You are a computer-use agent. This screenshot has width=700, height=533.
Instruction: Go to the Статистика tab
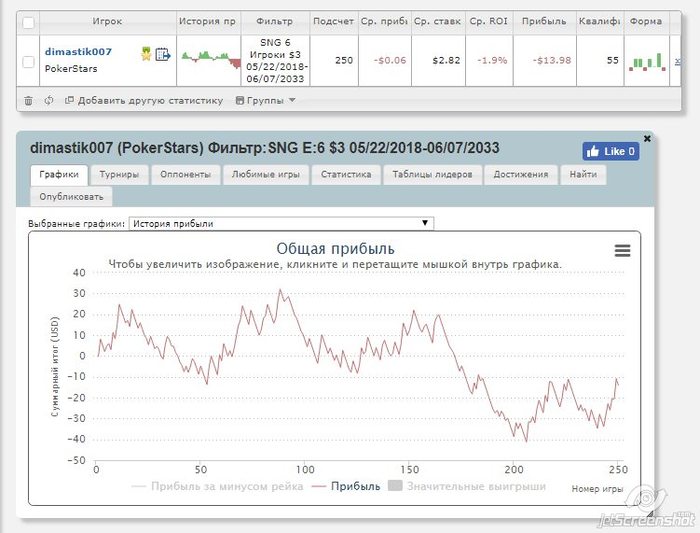click(x=346, y=175)
